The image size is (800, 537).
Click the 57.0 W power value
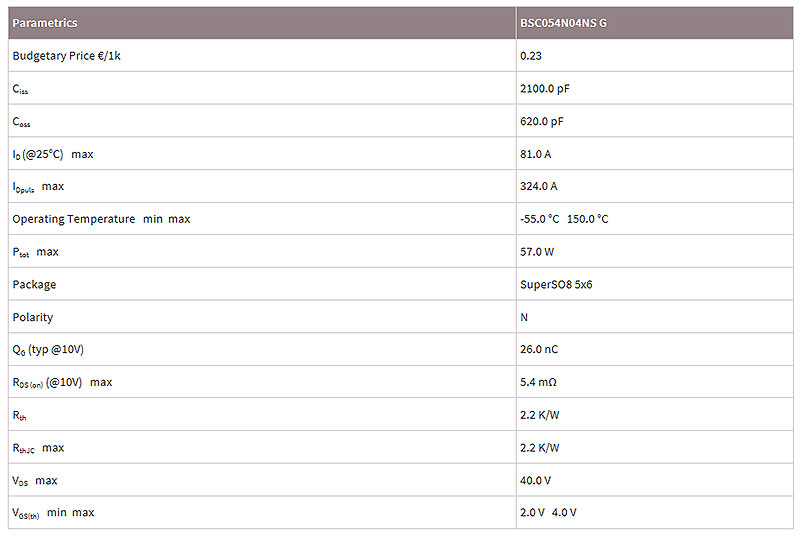(537, 252)
